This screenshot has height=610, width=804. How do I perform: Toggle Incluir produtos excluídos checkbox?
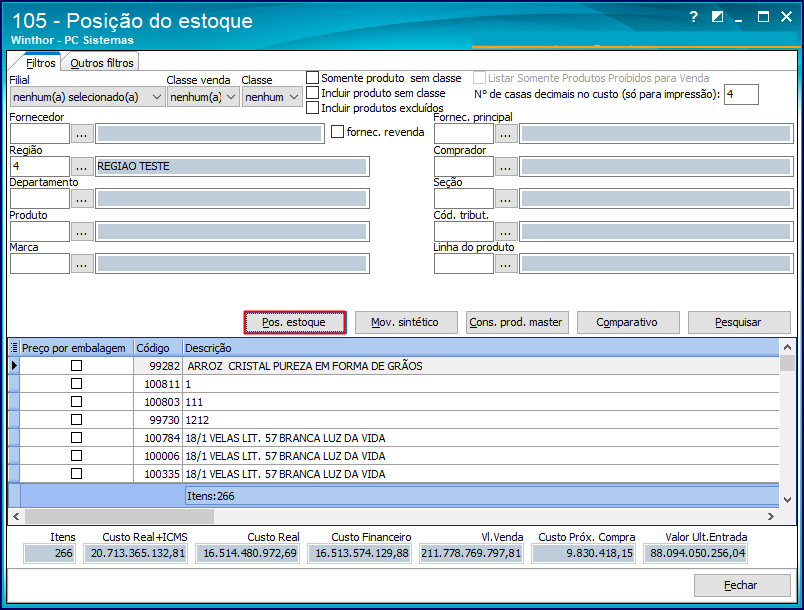tap(312, 108)
